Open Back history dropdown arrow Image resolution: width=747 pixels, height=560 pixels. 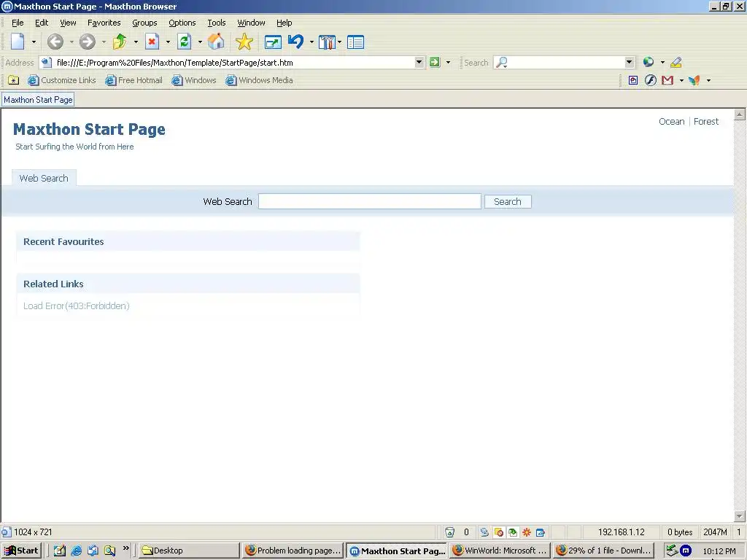[71, 42]
